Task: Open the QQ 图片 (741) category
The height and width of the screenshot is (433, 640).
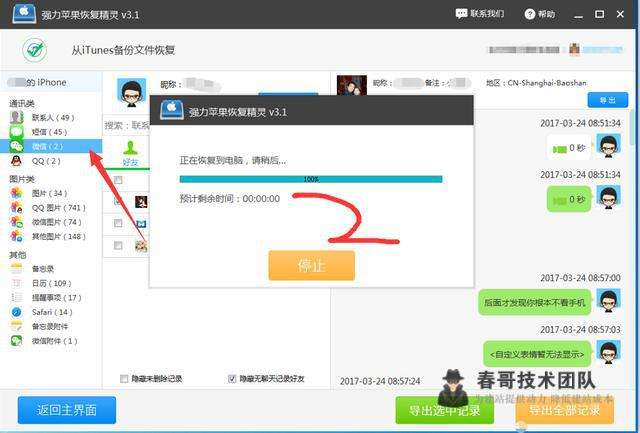Action: click(48, 208)
